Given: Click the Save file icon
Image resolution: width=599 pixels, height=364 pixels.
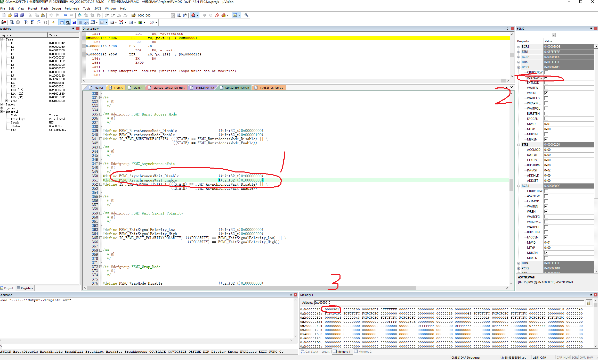Looking at the screenshot, I should [16, 15].
